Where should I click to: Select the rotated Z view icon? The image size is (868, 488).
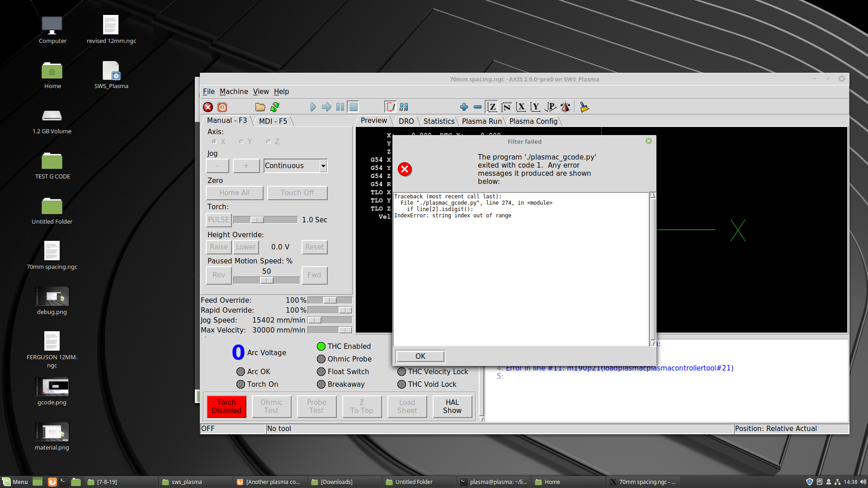pos(506,107)
